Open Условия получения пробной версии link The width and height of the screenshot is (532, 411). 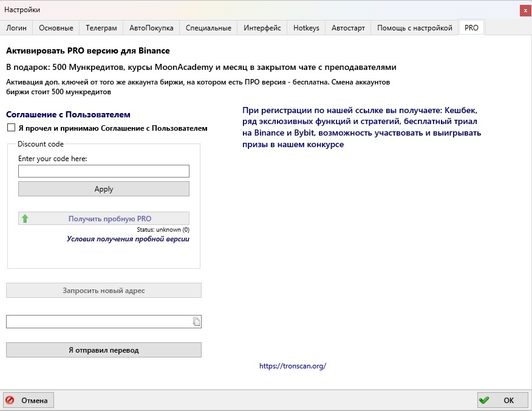tap(128, 240)
